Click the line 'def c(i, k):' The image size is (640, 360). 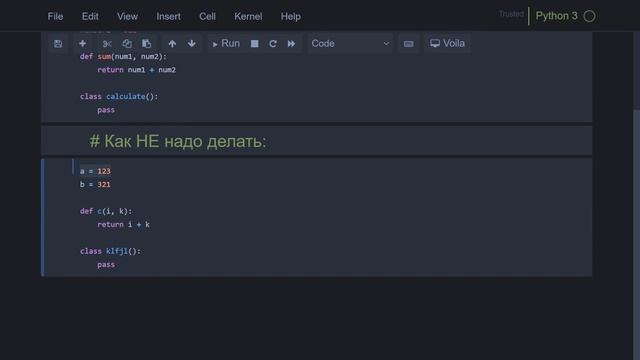[106, 211]
